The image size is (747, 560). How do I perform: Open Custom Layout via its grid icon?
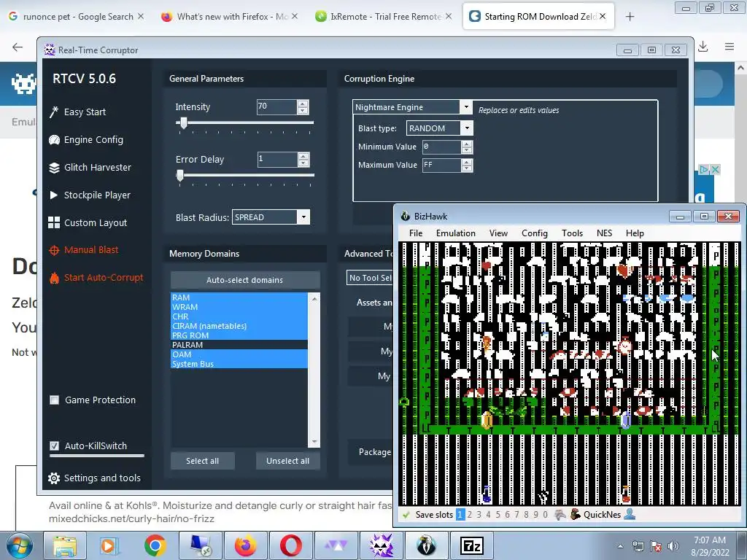pos(54,222)
